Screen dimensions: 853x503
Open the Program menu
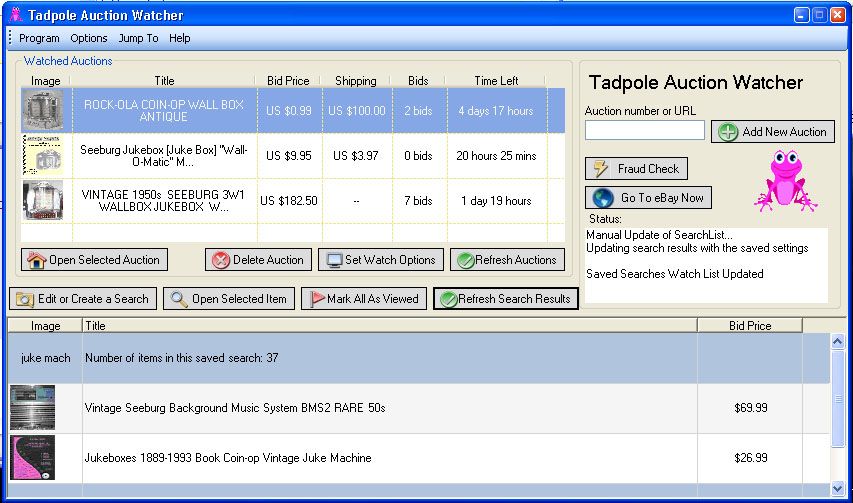tap(39, 38)
